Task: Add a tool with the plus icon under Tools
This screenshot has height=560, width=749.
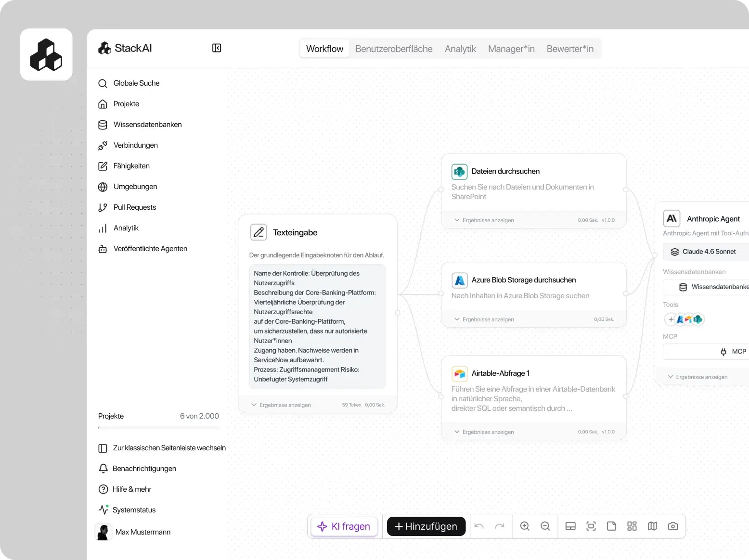Action: coord(671,319)
